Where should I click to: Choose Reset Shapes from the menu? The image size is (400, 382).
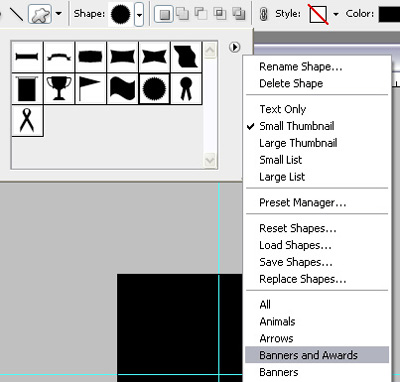[x=298, y=228]
